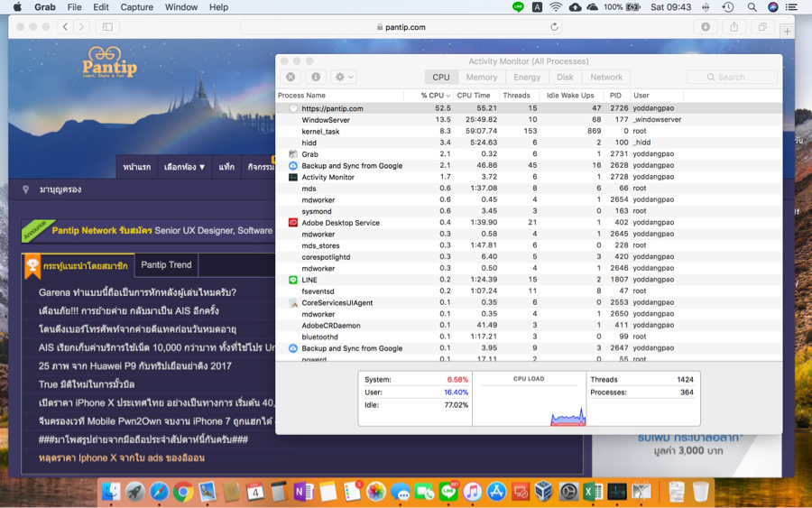Select the hidd process row
Screen dimensions: 812x508
[529, 143]
